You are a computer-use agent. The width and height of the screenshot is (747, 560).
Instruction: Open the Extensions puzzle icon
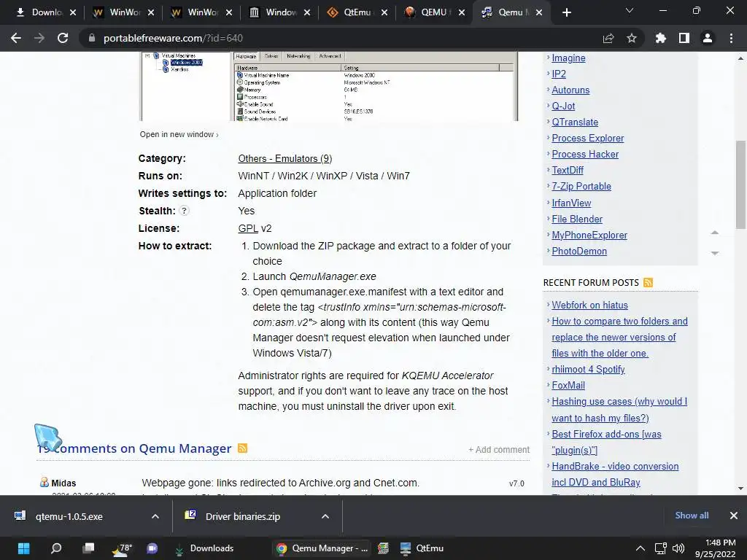pyautogui.click(x=661, y=38)
